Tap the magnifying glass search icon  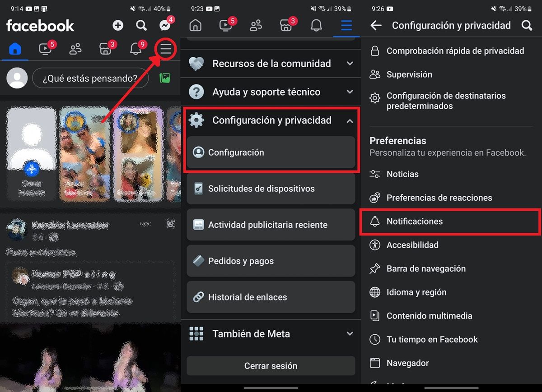point(141,26)
